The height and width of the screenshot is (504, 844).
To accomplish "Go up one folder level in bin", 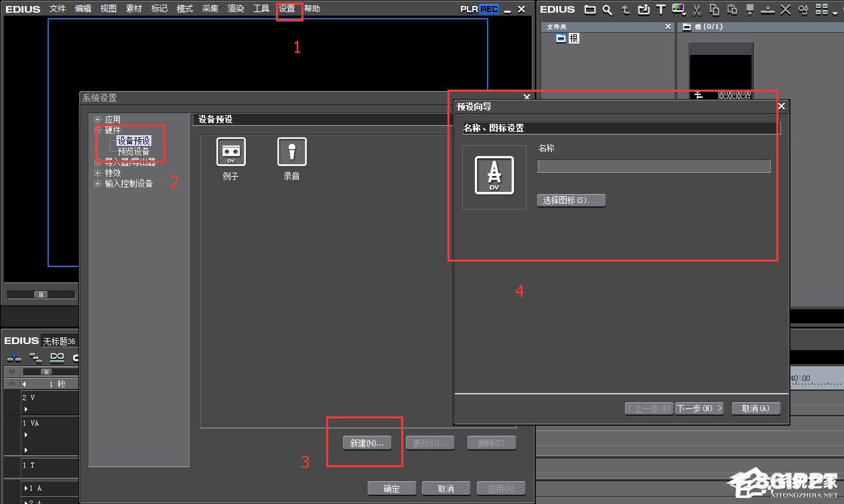I will [626, 9].
